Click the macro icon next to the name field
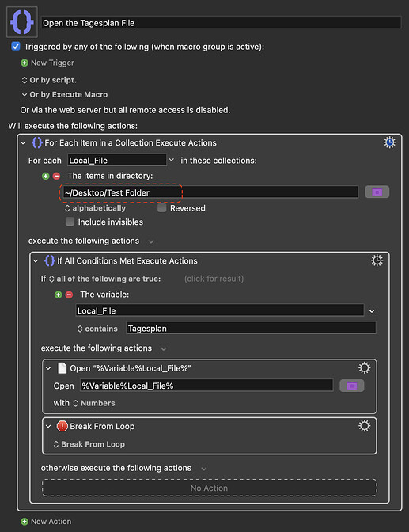Viewport: 409px width, 532px height. click(22, 22)
